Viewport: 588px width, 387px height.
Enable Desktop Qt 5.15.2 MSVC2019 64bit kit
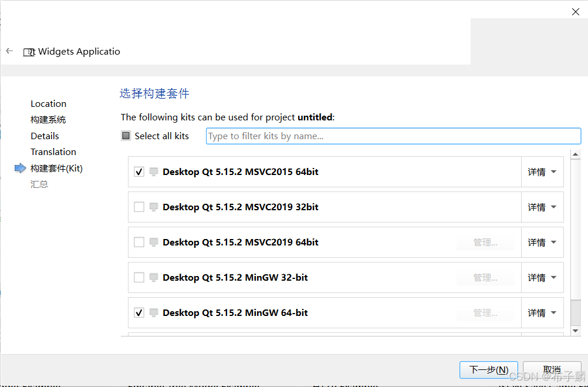point(139,243)
